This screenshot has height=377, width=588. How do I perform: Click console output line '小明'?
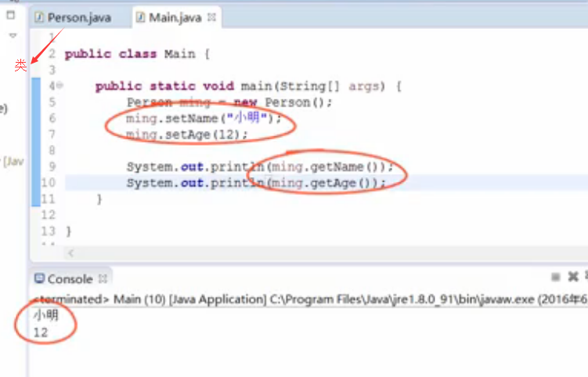pyautogui.click(x=45, y=314)
